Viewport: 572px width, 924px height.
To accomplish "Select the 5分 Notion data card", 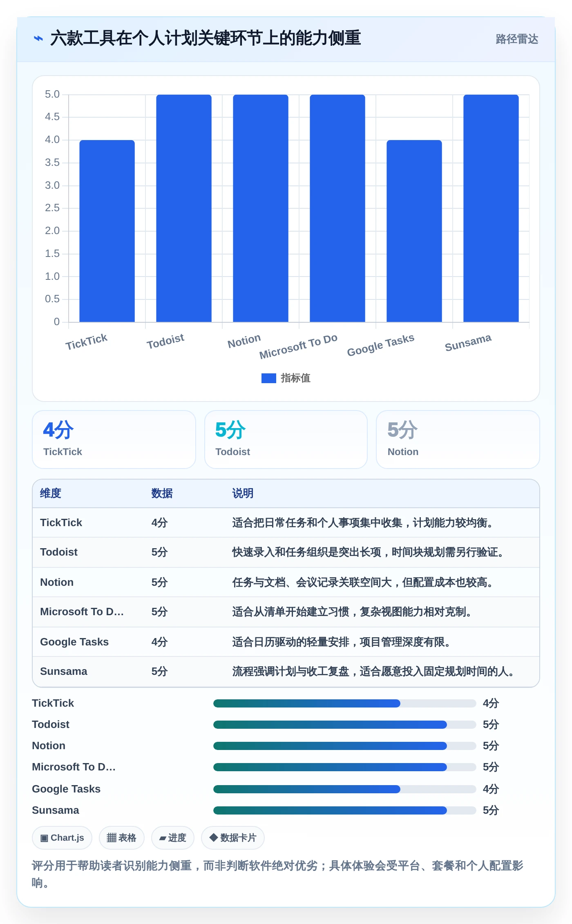I will (x=458, y=440).
